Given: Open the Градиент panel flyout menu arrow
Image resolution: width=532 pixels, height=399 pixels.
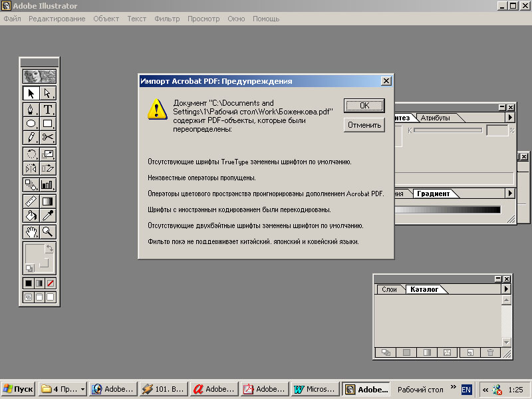Looking at the screenshot, I should tap(510, 194).
